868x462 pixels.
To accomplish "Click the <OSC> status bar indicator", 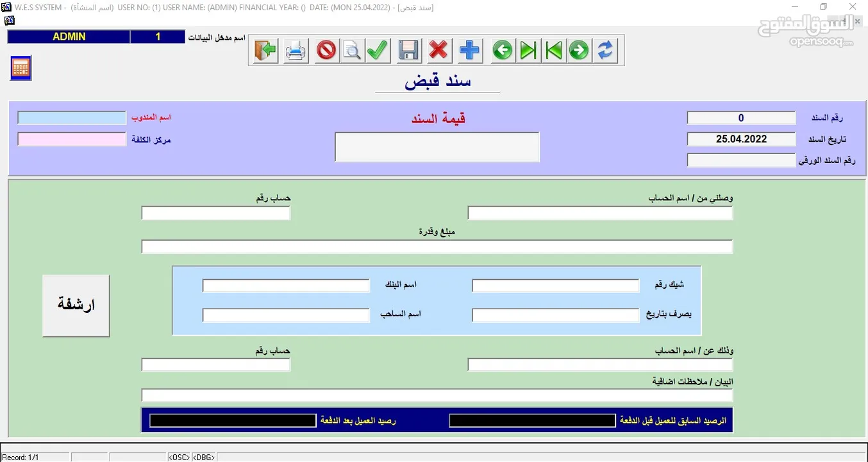I will [x=179, y=458].
